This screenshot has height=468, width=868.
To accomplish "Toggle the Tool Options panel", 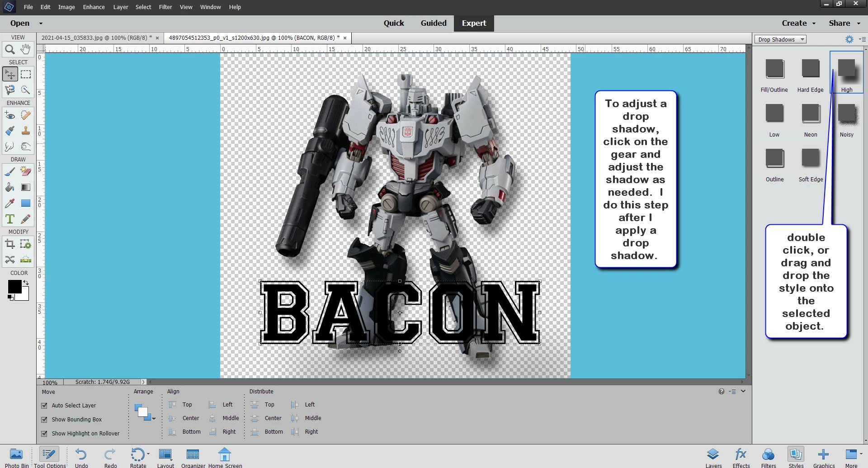I will 50,457.
